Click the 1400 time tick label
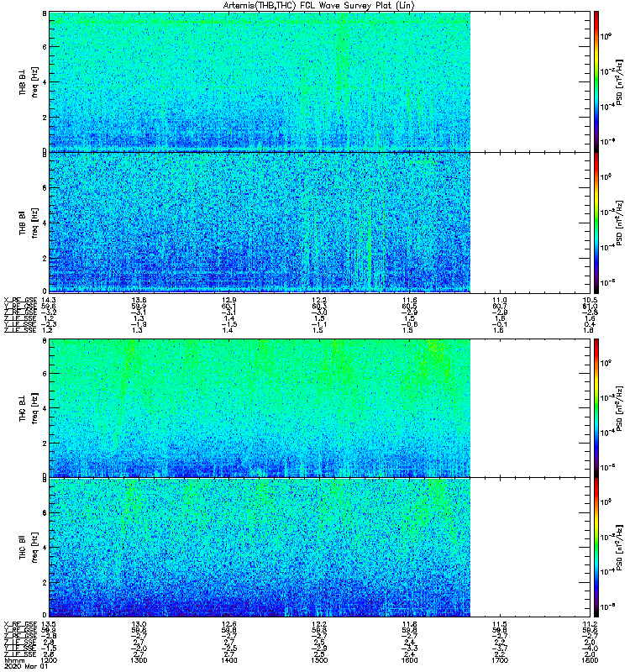630x672 pixels. coord(228,660)
